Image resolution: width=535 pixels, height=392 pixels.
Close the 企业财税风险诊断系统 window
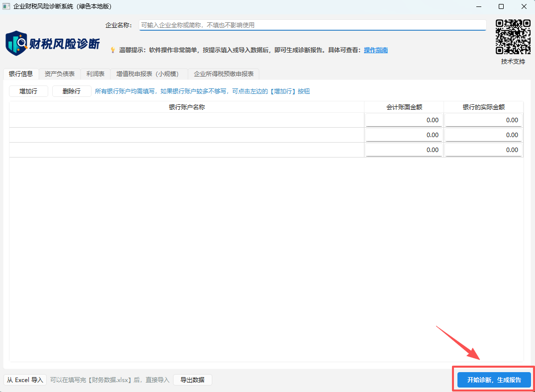point(524,6)
